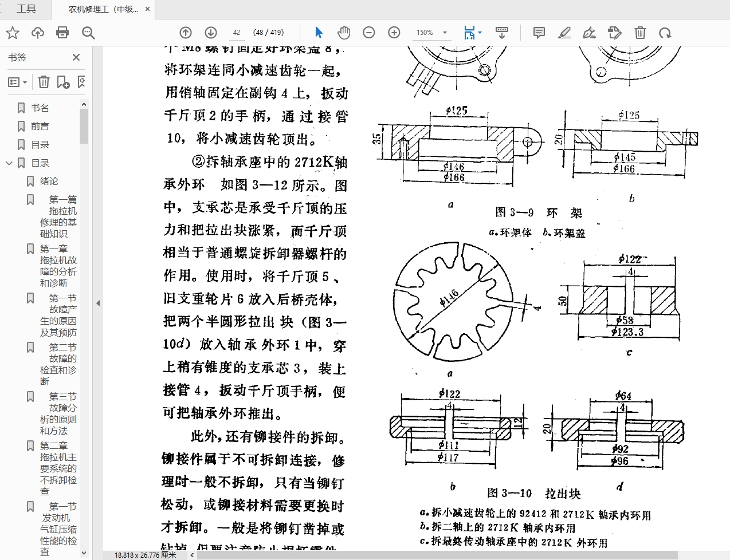The width and height of the screenshot is (730, 560).
Task: Go to previous page with up arrow
Action: coord(186,33)
